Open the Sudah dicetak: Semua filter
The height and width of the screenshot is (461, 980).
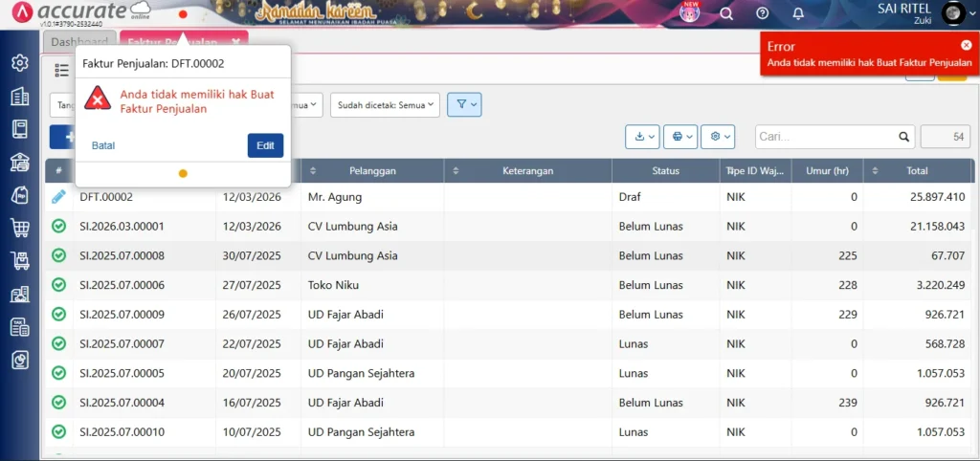[x=385, y=105]
